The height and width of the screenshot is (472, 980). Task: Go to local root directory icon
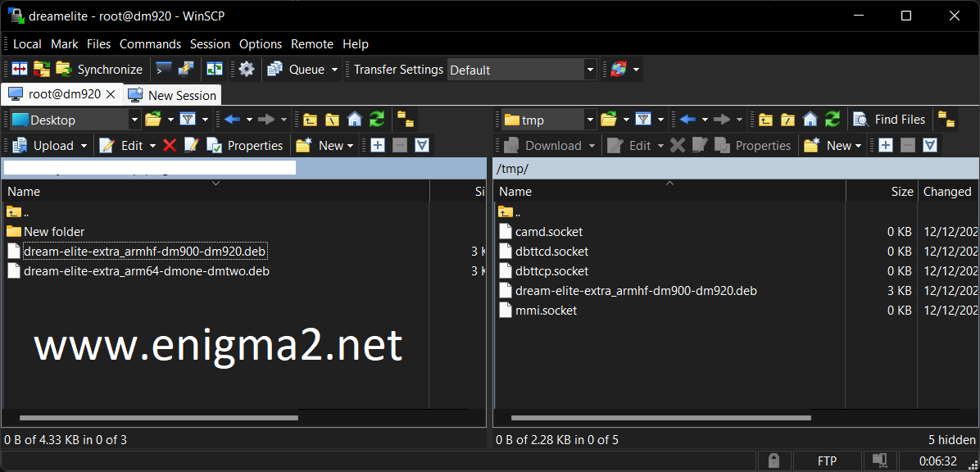point(333,120)
